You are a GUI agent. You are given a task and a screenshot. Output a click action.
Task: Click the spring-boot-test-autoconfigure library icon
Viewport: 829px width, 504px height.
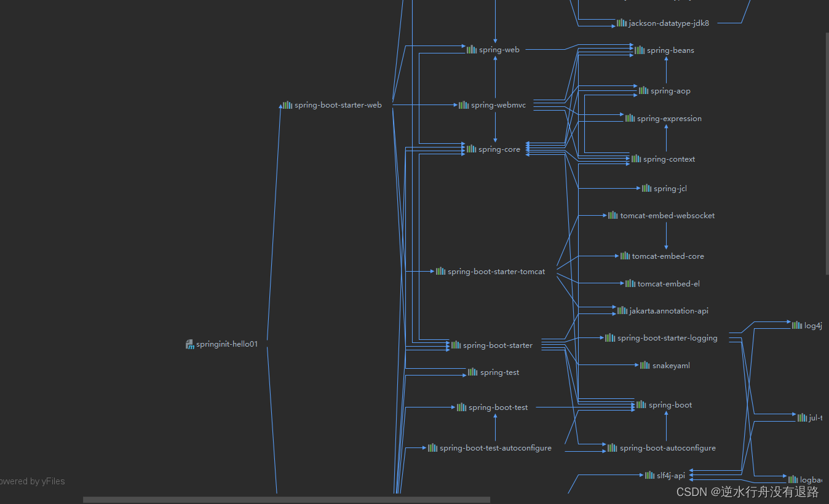[x=433, y=447]
